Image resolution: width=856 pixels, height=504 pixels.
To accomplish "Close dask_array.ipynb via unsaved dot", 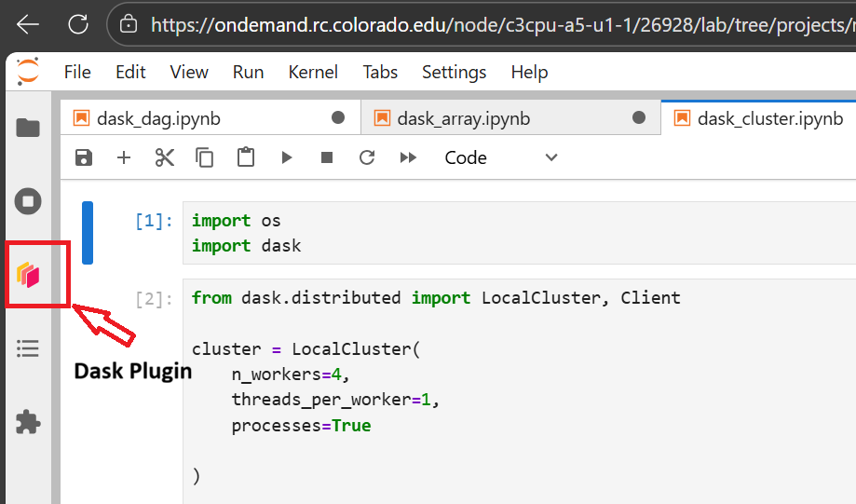I will tap(639, 117).
